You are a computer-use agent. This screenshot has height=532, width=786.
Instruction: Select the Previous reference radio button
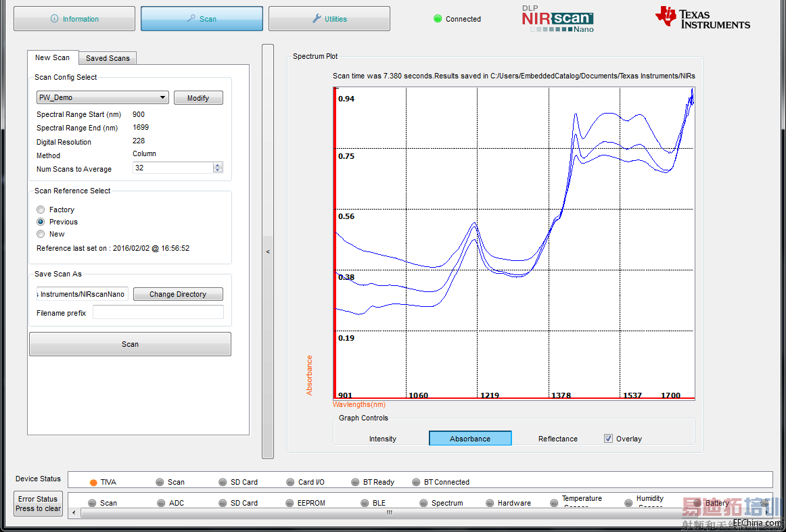pyautogui.click(x=41, y=222)
